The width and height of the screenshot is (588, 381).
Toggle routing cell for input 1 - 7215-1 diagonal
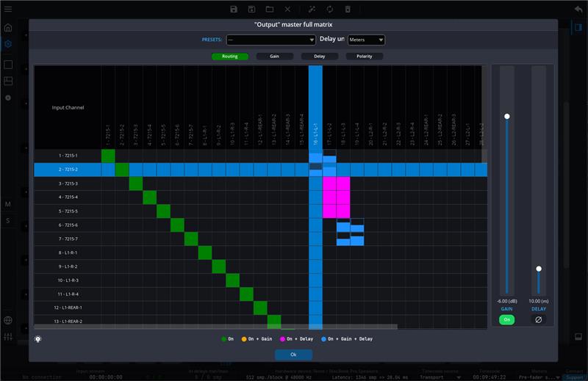[108, 156]
